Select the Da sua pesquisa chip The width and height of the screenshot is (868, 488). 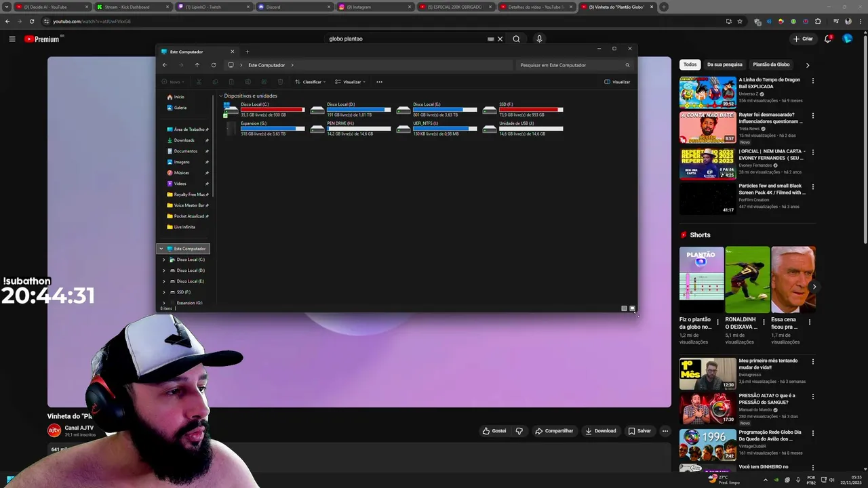pyautogui.click(x=724, y=64)
